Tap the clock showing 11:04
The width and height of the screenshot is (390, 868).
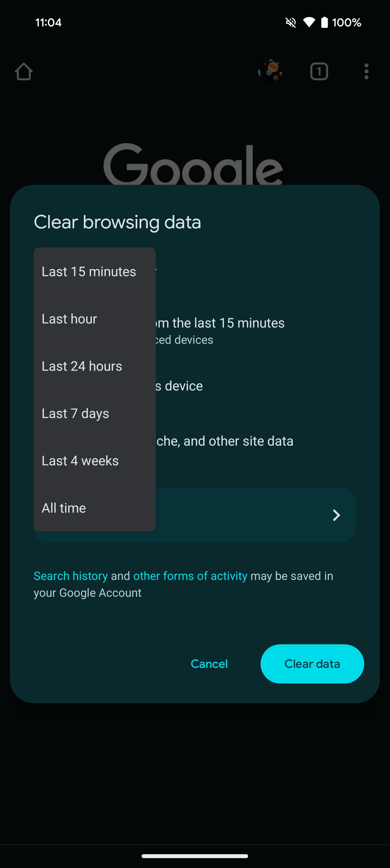point(48,22)
